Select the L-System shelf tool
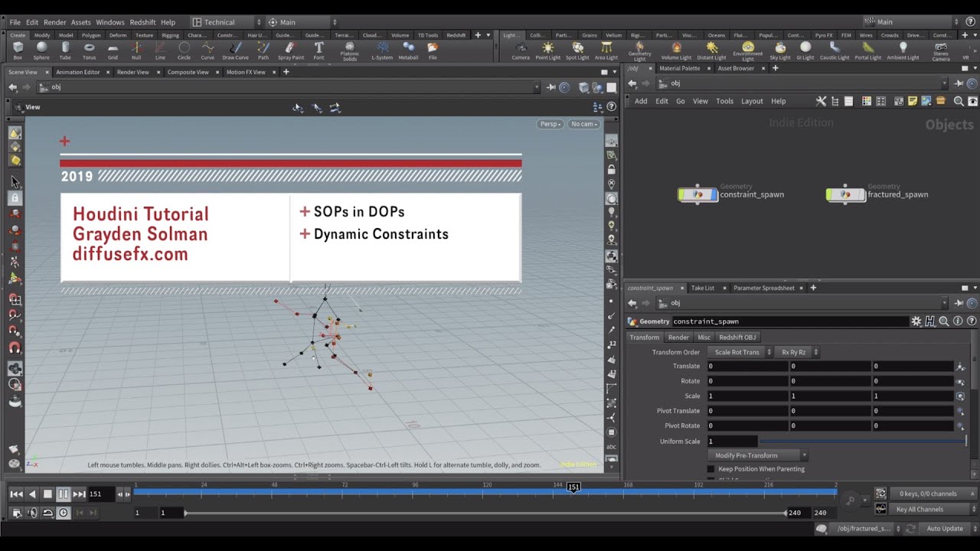980x551 pixels. (x=382, y=51)
